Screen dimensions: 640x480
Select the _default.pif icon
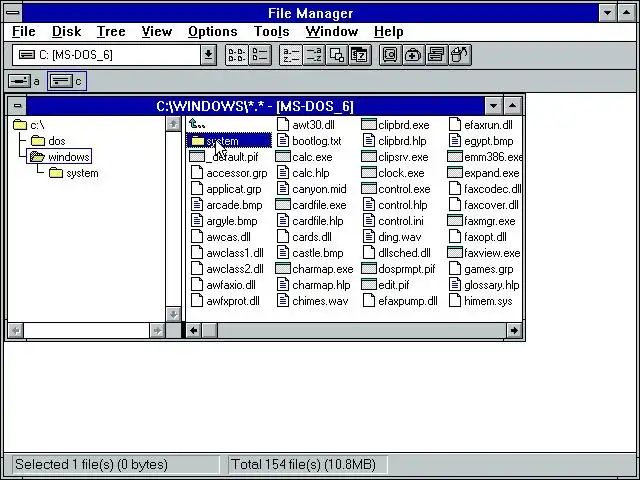pos(197,157)
